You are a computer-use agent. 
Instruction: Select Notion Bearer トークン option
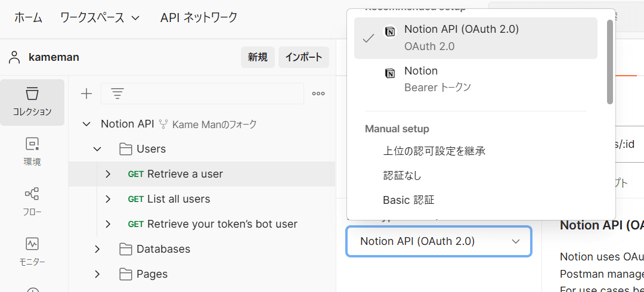tap(476, 80)
